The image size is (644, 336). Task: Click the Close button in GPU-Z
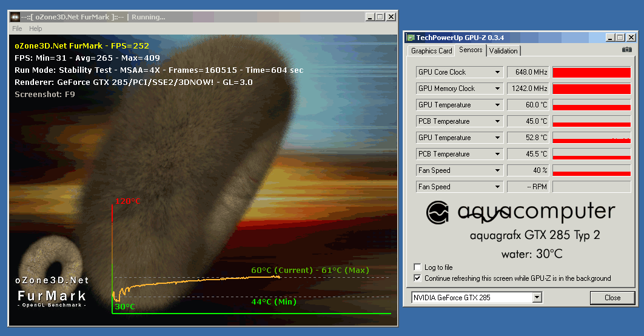(612, 298)
